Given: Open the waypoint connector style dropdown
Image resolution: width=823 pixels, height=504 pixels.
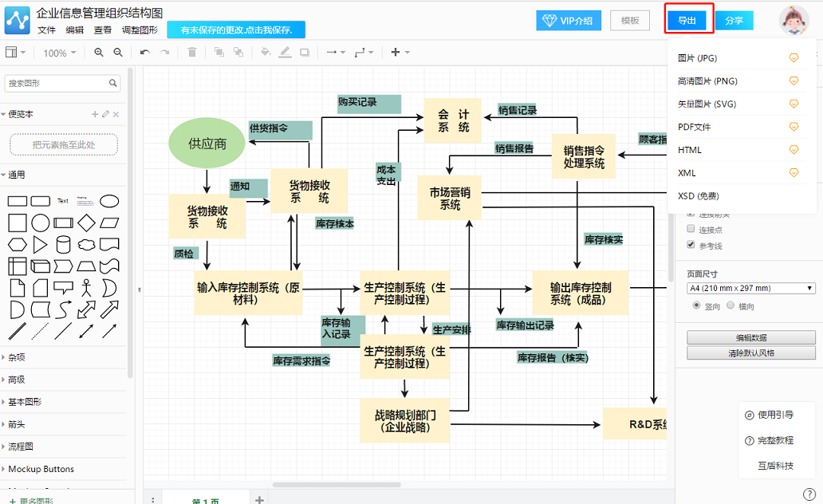Looking at the screenshot, I should point(364,52).
